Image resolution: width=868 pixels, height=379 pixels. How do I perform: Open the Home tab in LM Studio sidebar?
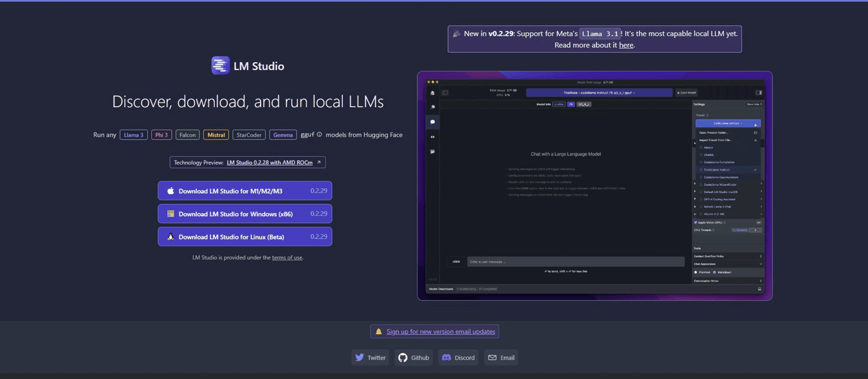coord(432,93)
